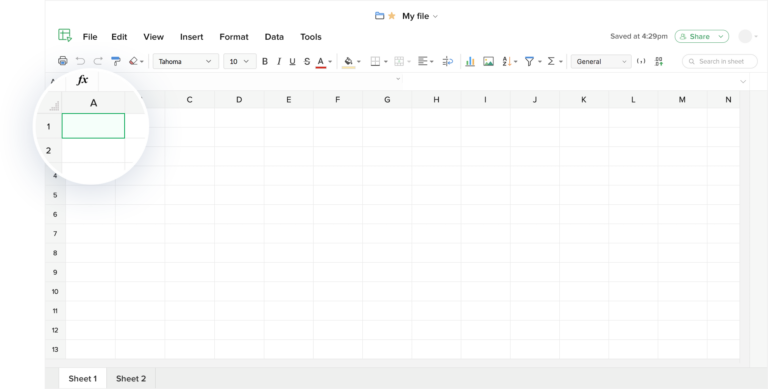The height and width of the screenshot is (389, 768).
Task: Insert a chart using the bar chart icon
Action: (x=470, y=61)
